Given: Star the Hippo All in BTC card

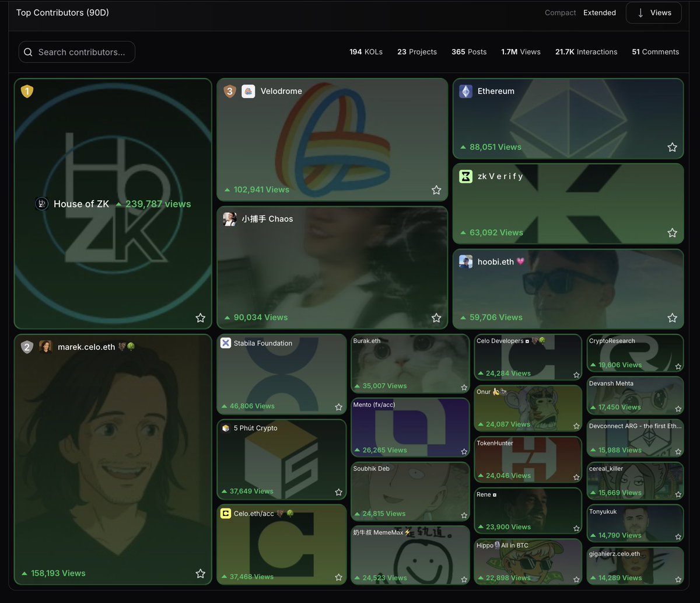Looking at the screenshot, I should [576, 579].
